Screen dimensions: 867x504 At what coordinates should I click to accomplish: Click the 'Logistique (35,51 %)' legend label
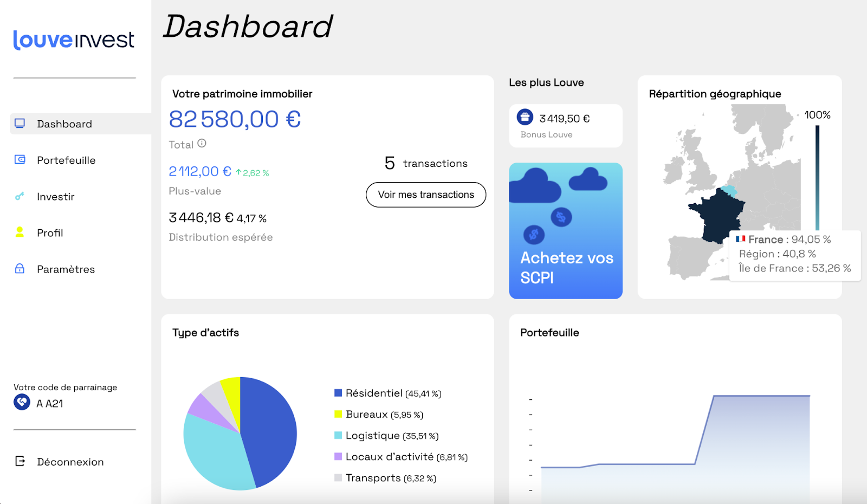coord(392,435)
